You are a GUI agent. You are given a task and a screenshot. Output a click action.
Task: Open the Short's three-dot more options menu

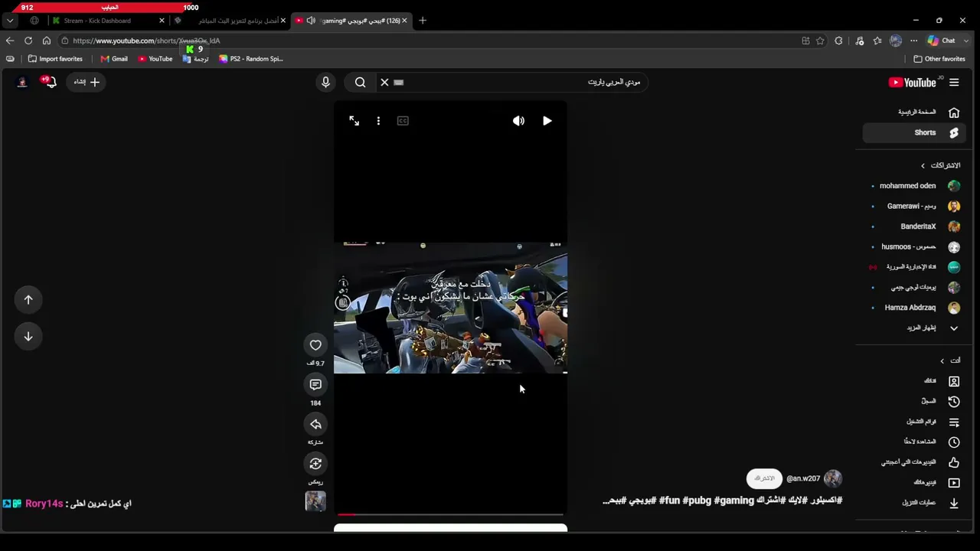378,121
